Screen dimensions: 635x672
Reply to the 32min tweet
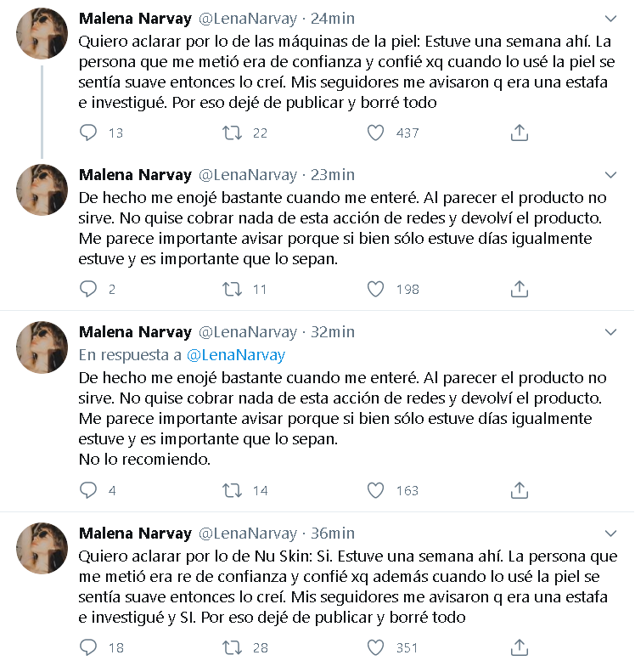pos(89,490)
